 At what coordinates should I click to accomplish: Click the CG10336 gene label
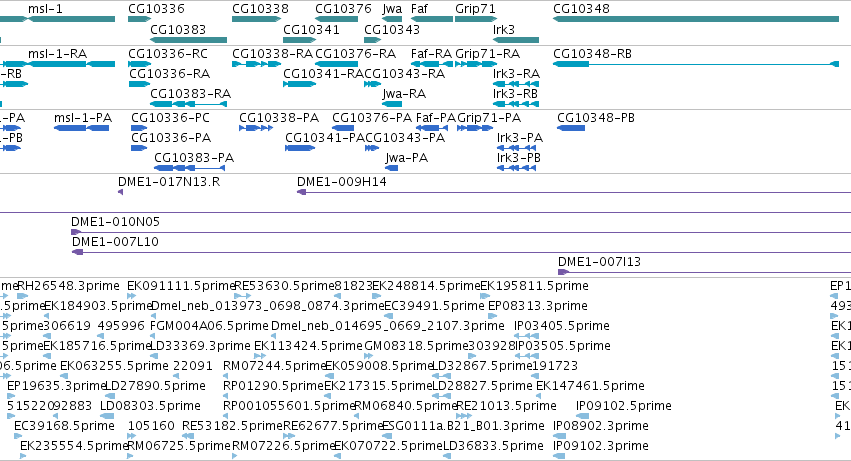point(156,9)
